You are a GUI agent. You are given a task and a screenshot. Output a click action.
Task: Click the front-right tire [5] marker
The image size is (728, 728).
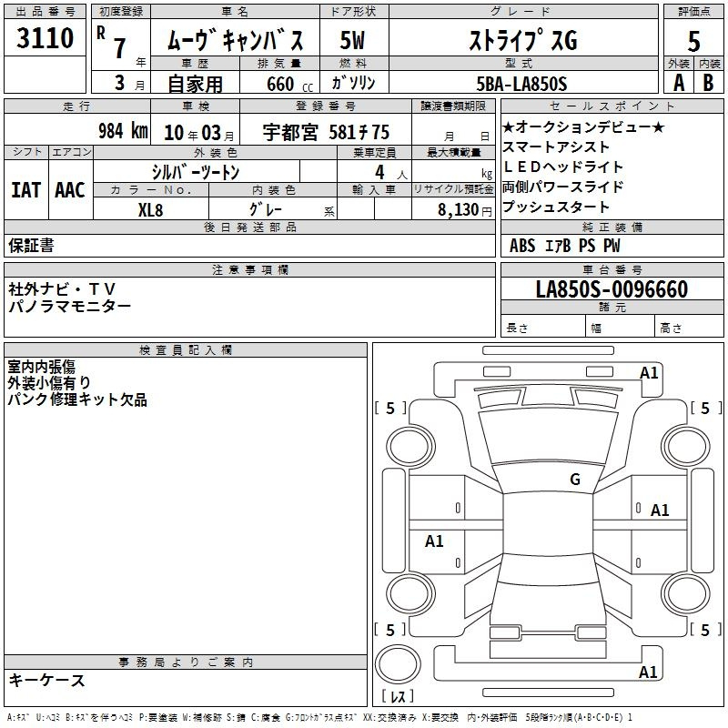pos(705,409)
